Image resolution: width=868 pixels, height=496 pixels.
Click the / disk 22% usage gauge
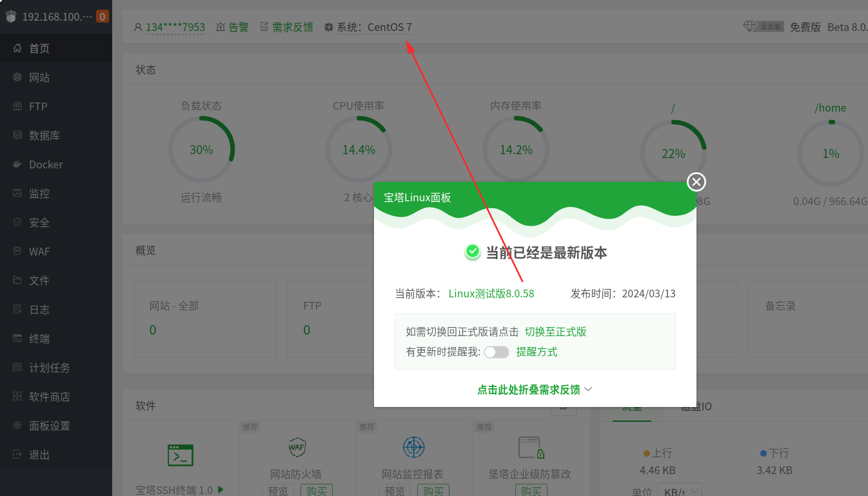(x=673, y=154)
